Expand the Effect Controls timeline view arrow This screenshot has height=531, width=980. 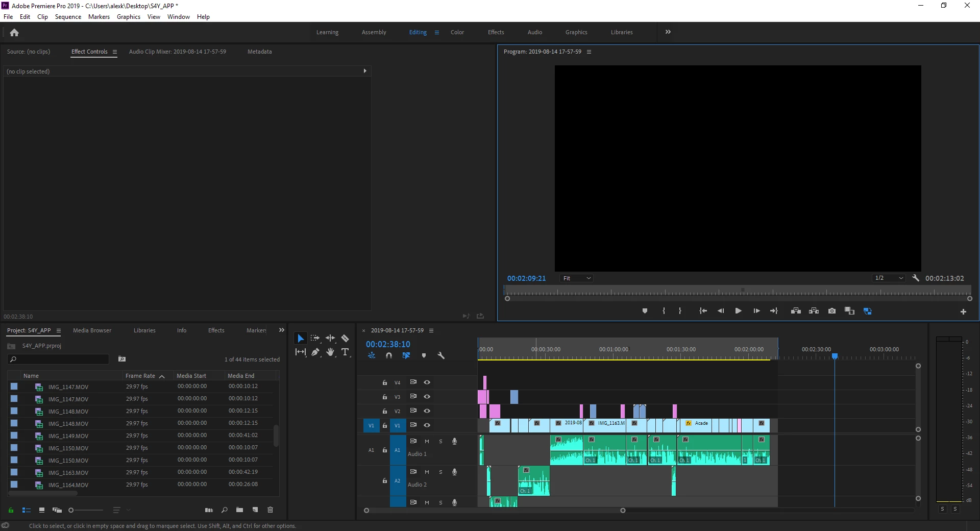(x=365, y=71)
